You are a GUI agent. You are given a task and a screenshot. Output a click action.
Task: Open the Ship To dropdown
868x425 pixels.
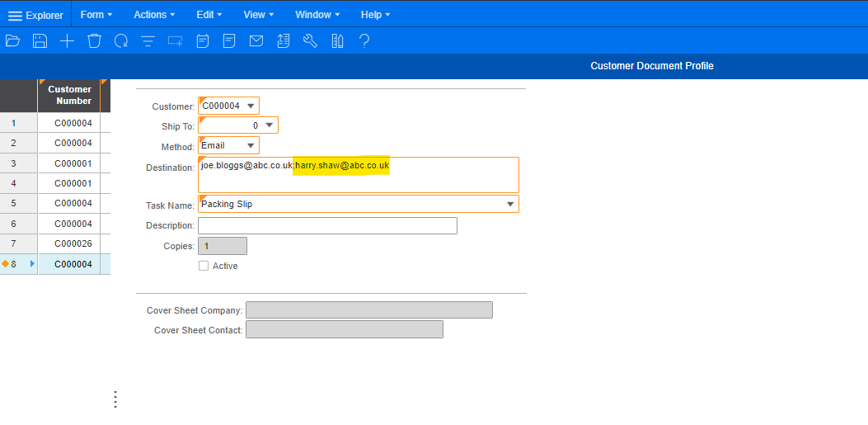click(x=269, y=125)
